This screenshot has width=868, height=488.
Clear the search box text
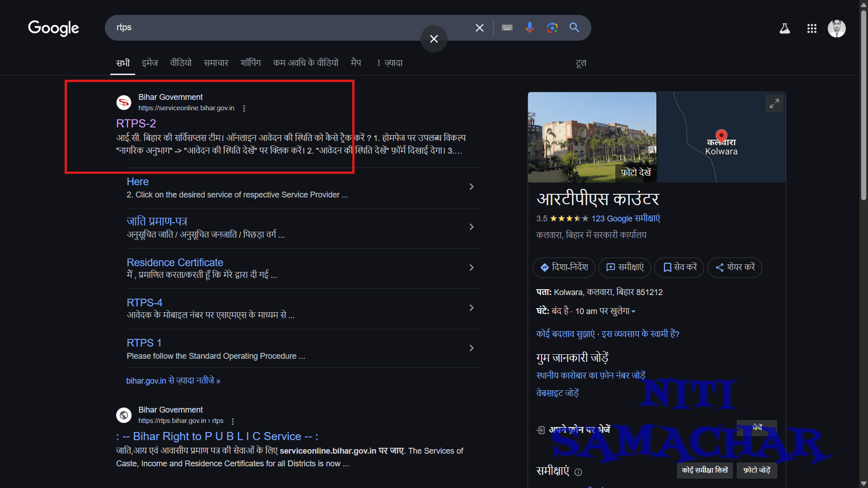pyautogui.click(x=480, y=28)
